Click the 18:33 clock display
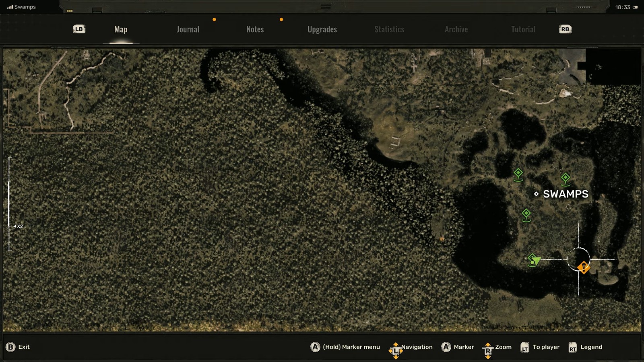This screenshot has height=362, width=644. pos(623,7)
